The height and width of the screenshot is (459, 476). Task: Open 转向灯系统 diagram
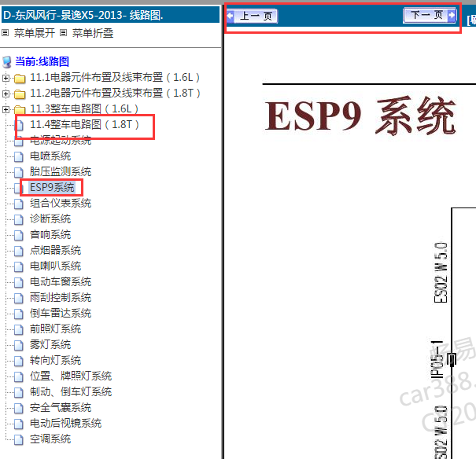click(x=55, y=361)
